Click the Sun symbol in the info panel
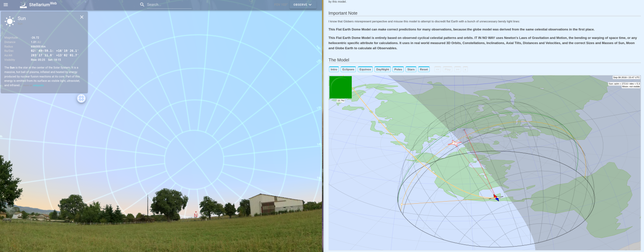This screenshot has height=252, width=644. [x=10, y=21]
